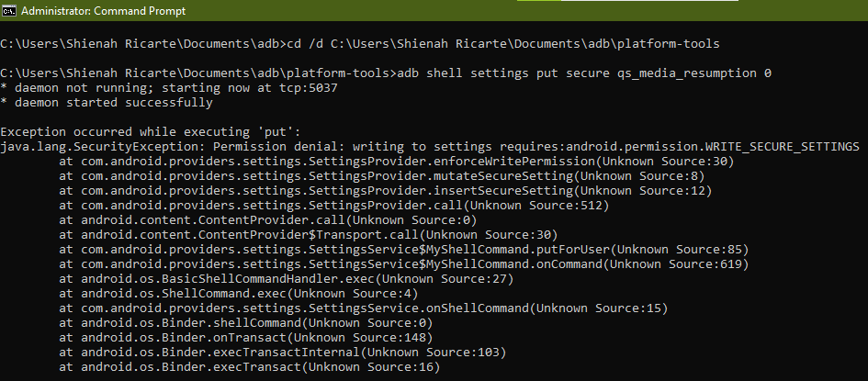Click the MyShellCommand.putForUser trace line
The height and width of the screenshot is (381, 868).
point(403,249)
